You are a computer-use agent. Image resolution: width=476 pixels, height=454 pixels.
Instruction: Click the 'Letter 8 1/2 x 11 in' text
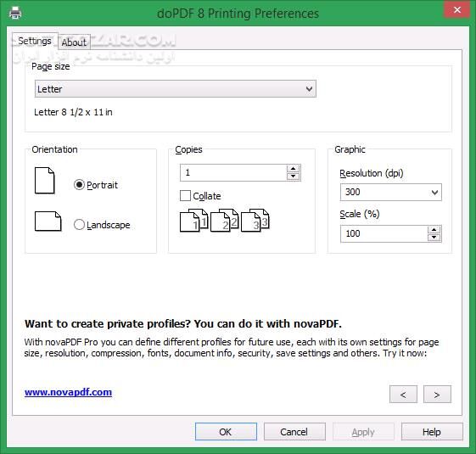point(73,112)
